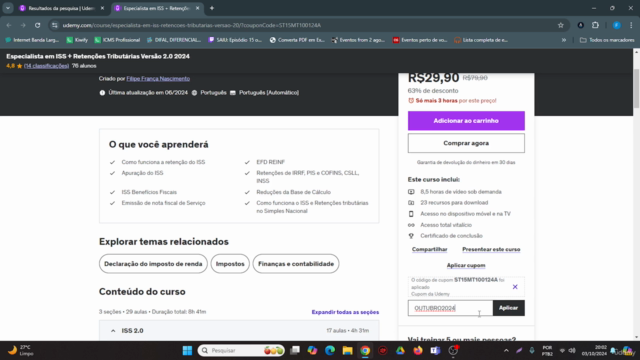
Task: Click the Compartilhar link
Action: coord(429,249)
